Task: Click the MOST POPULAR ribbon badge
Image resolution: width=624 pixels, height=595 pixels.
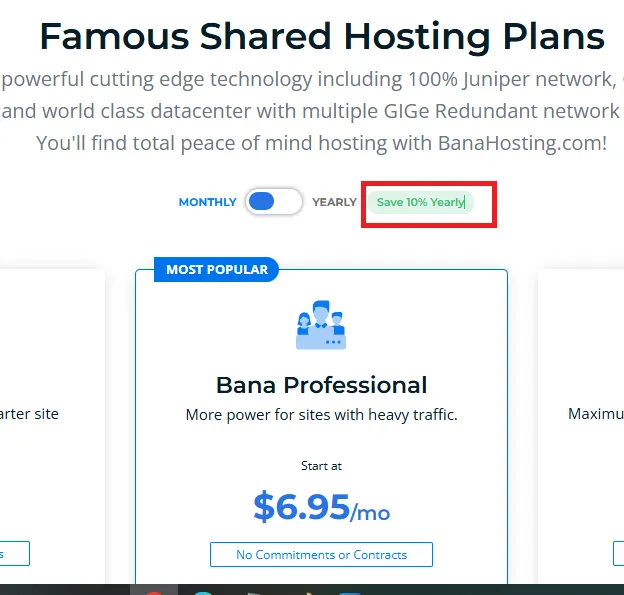Action: coord(216,269)
